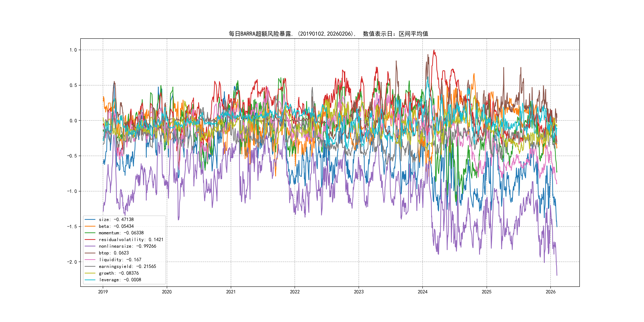Click the 2019 x-axis tick label
Screen dimensions: 644x322
pyautogui.click(x=103, y=292)
